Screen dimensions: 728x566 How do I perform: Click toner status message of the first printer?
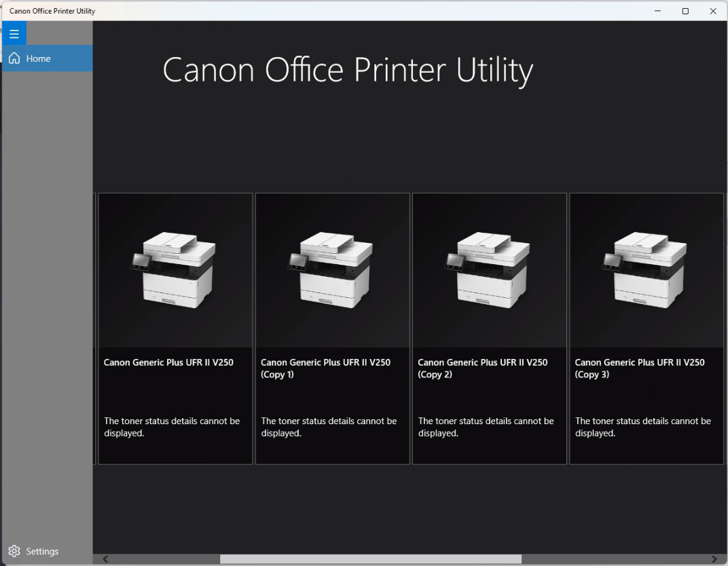172,427
